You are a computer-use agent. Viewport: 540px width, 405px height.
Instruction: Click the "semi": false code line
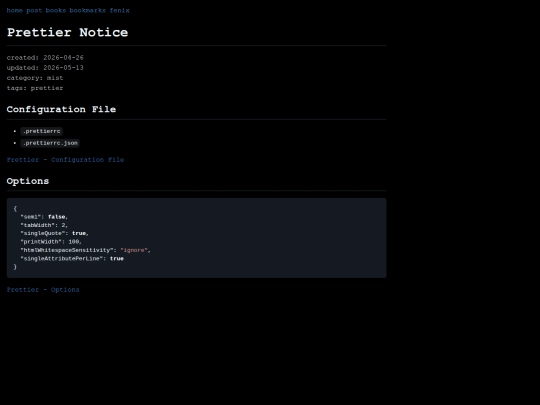[44, 217]
